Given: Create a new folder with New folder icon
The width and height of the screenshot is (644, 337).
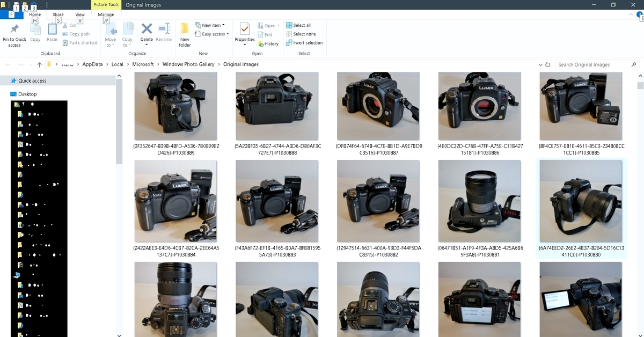Looking at the screenshot, I should click(x=185, y=30).
